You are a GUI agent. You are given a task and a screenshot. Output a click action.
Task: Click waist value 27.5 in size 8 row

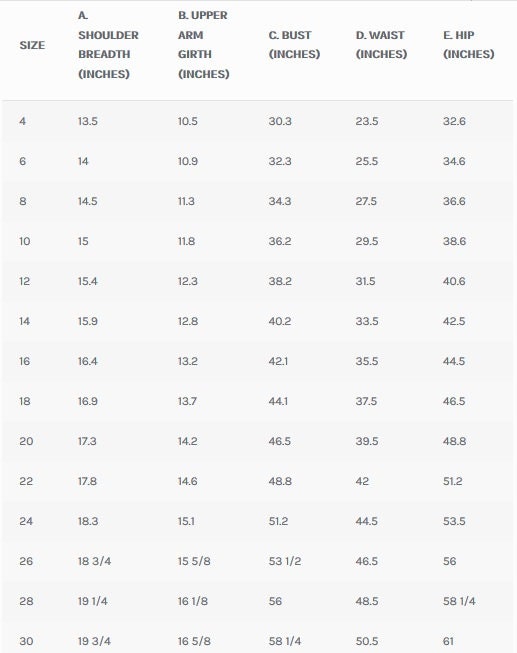[x=366, y=201]
